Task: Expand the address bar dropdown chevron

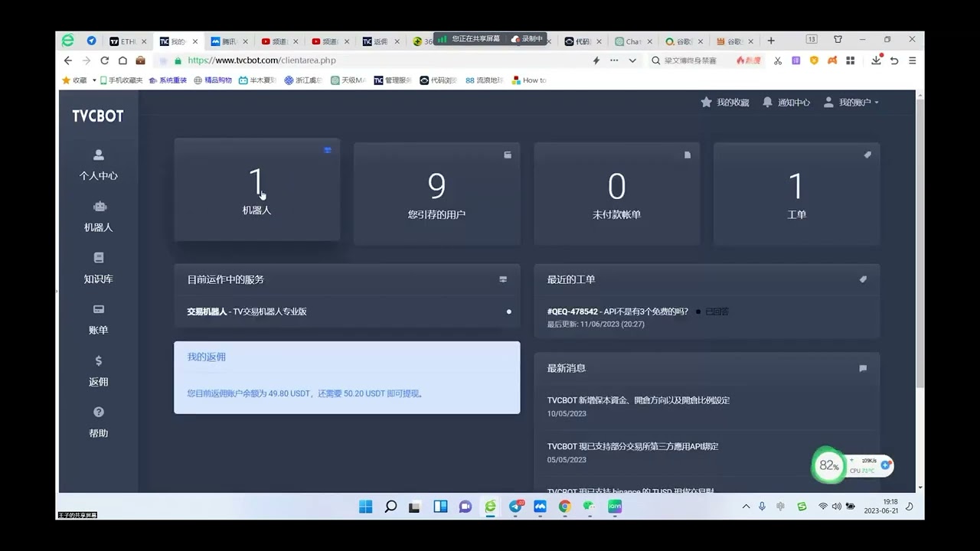Action: pos(632,60)
